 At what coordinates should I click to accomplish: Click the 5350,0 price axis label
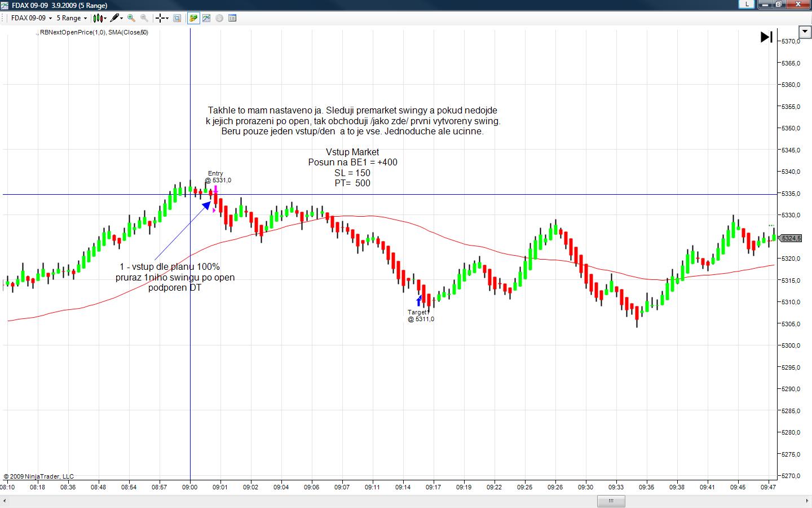coord(791,128)
